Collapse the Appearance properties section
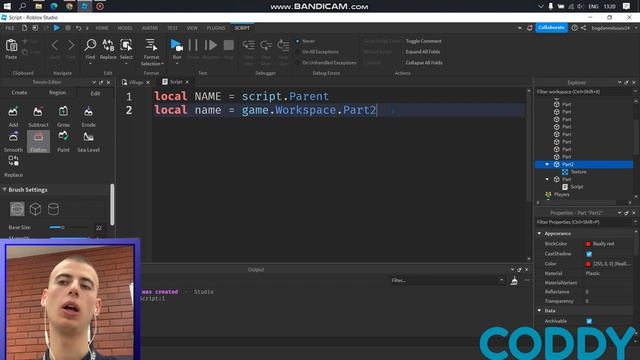 [540, 233]
